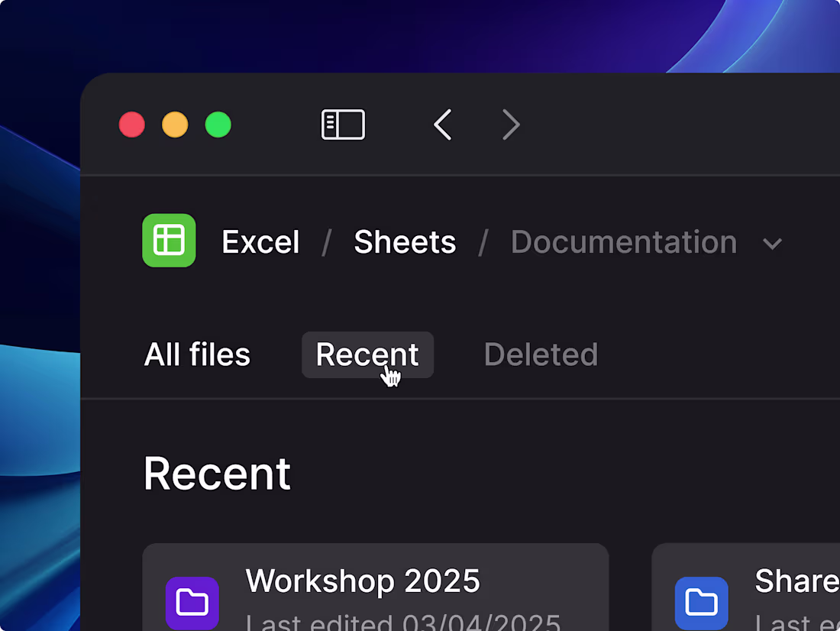Click the purple Workshop 2025 folder icon

click(x=192, y=603)
